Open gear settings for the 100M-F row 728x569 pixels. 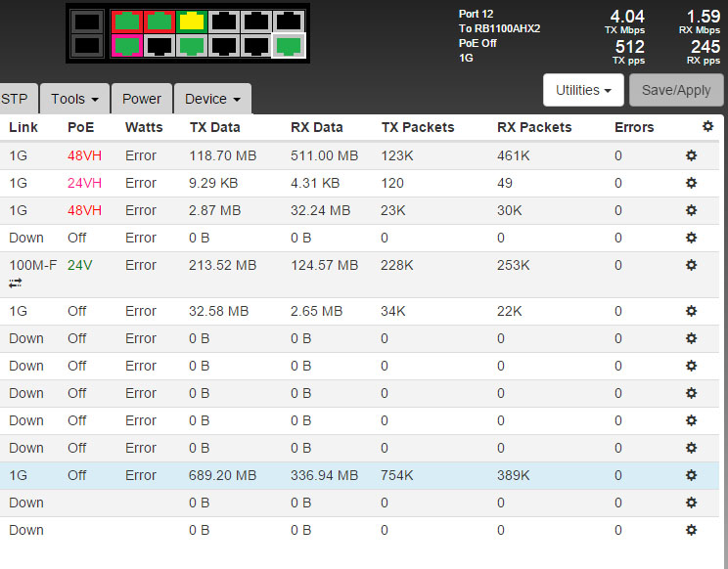pos(691,265)
